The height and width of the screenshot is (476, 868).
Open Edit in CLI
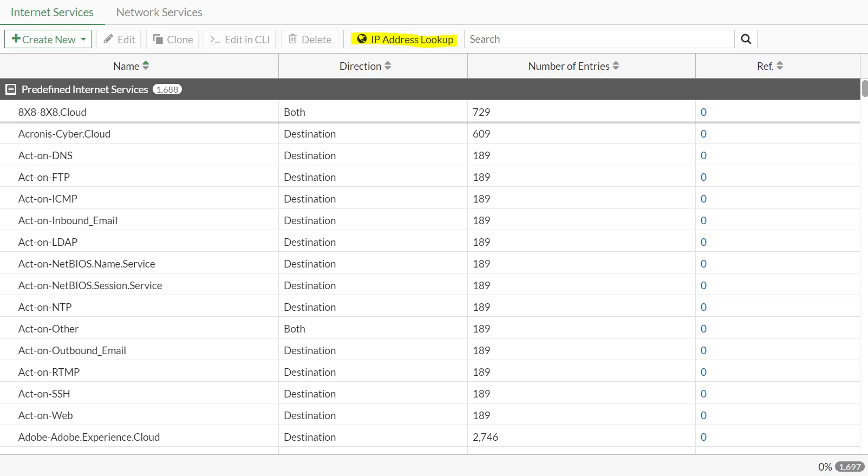pos(240,39)
